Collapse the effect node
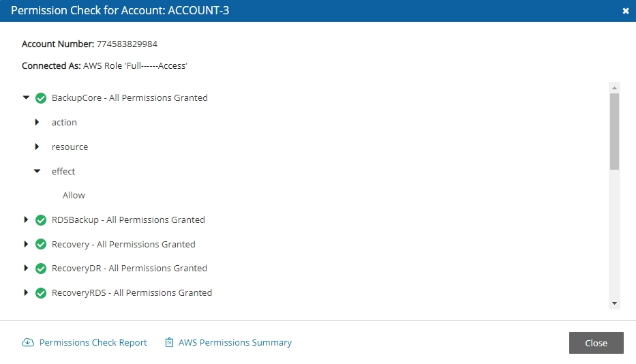The height and width of the screenshot is (364, 636). click(x=37, y=171)
